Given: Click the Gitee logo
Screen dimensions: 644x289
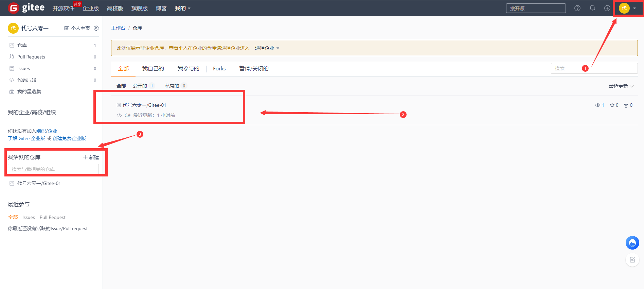Looking at the screenshot, I should click(x=26, y=8).
